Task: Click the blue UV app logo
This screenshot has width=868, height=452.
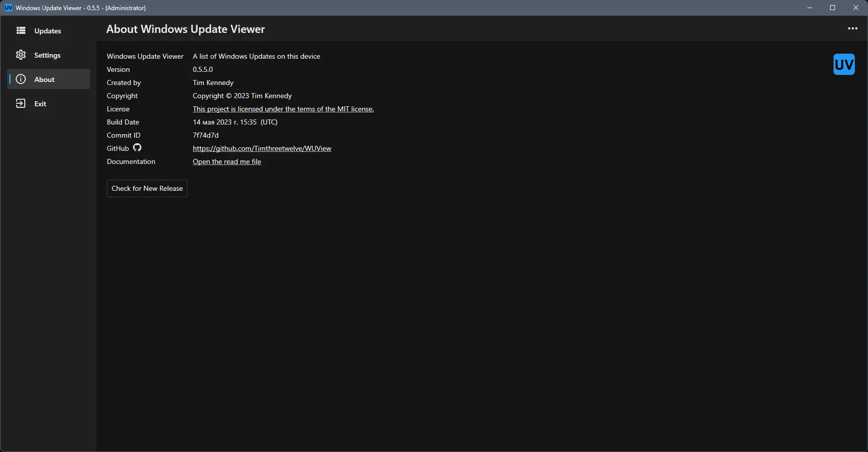Action: tap(844, 64)
